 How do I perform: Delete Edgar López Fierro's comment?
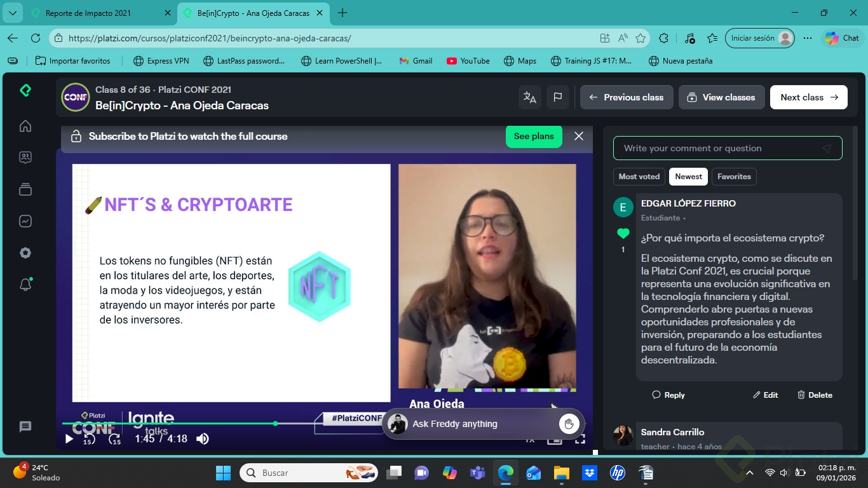click(815, 395)
